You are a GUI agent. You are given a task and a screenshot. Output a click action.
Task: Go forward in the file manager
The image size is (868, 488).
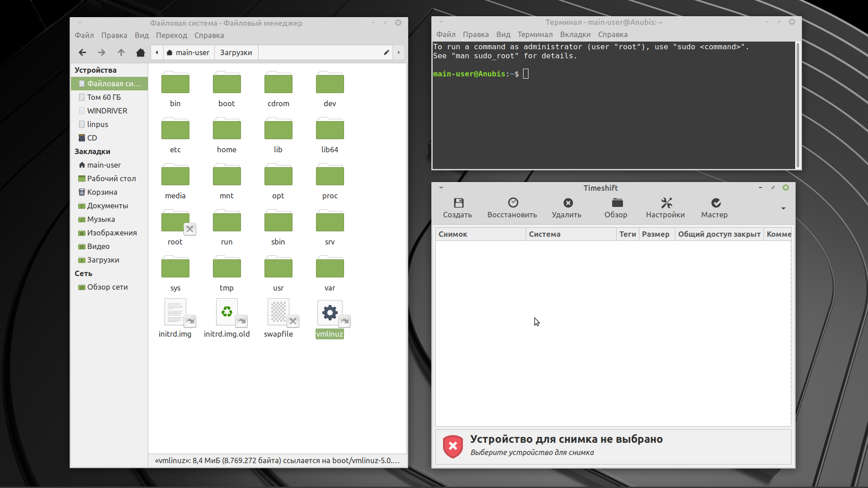point(102,53)
